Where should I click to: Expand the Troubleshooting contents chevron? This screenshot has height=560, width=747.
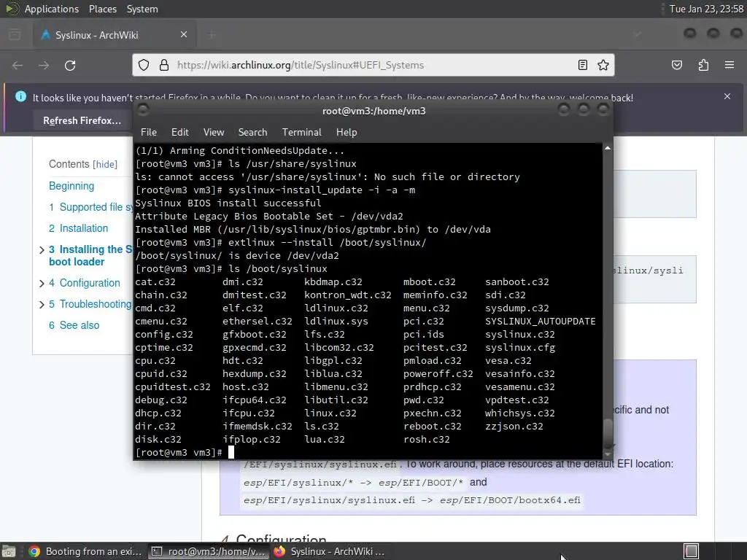click(x=42, y=305)
